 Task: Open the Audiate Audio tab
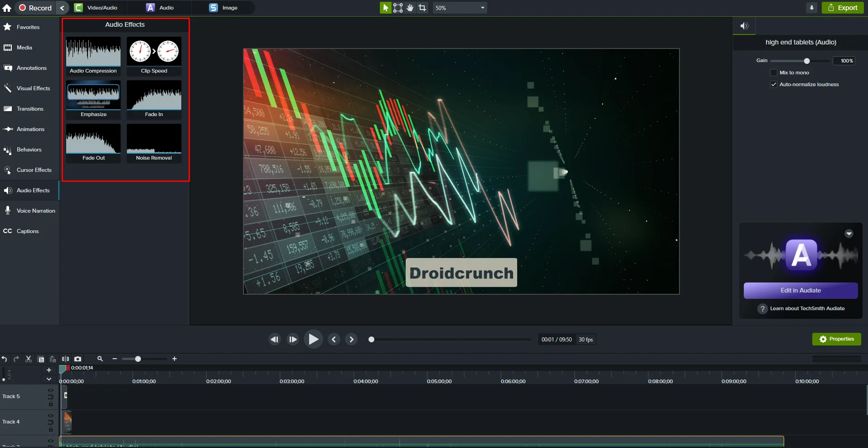(160, 8)
